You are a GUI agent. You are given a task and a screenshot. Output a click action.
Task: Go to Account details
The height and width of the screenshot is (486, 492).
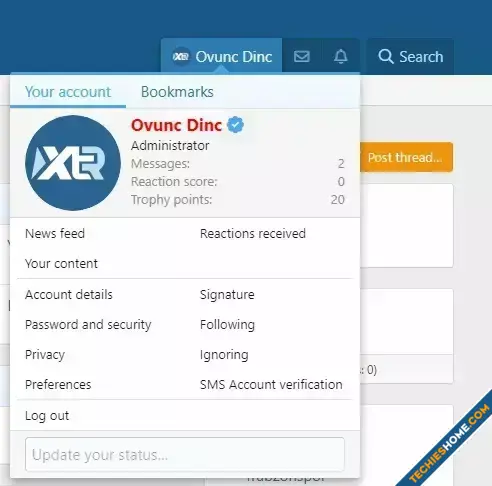coord(69,295)
